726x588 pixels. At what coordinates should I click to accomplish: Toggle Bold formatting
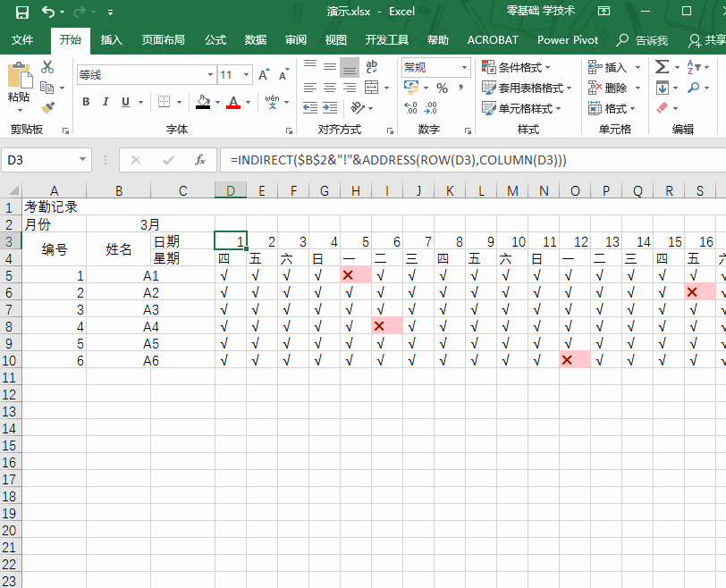pos(86,102)
